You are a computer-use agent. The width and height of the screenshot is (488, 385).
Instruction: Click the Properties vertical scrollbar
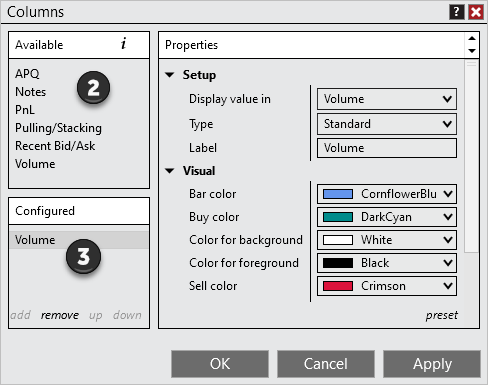coord(471,156)
